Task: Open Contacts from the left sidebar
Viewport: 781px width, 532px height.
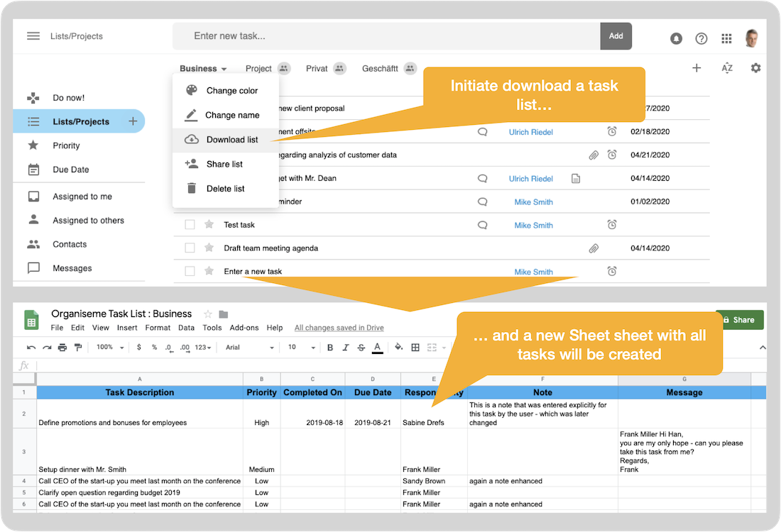Action: pos(70,244)
